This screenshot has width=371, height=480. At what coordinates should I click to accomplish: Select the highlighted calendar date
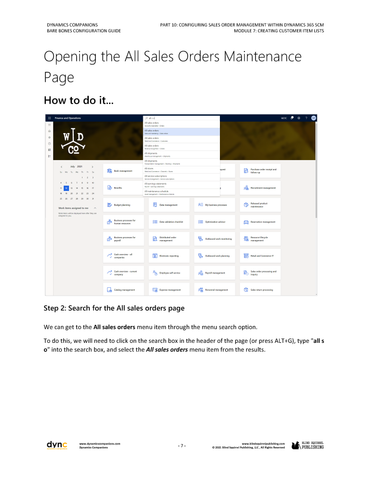click(x=66, y=188)
